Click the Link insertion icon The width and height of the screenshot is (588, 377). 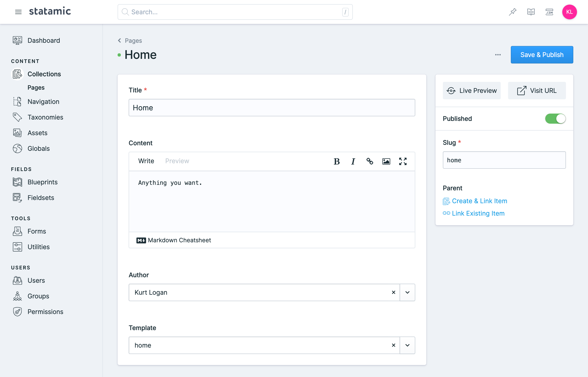(369, 161)
